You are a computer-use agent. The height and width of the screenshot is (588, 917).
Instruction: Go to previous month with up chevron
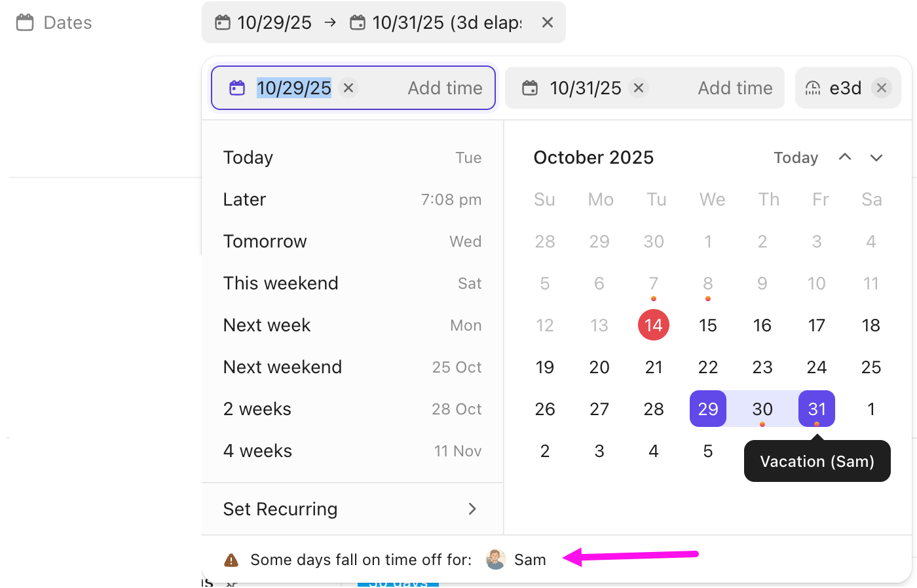coord(845,157)
